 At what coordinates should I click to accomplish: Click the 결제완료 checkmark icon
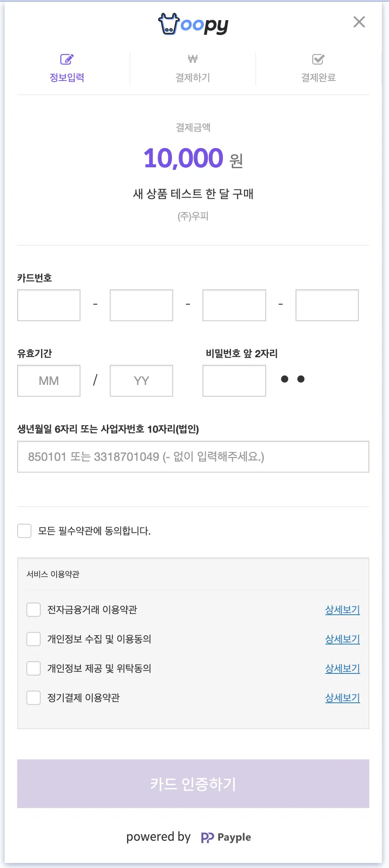tap(318, 59)
